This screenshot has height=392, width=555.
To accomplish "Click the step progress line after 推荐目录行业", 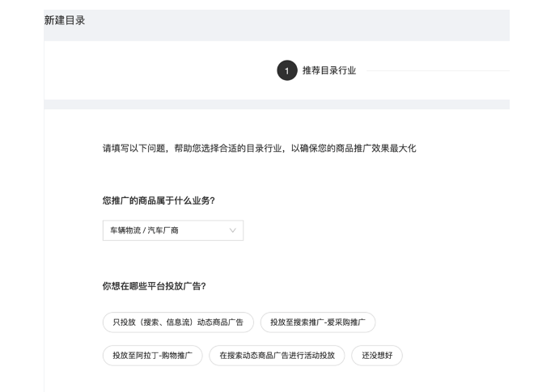I will pos(438,70).
